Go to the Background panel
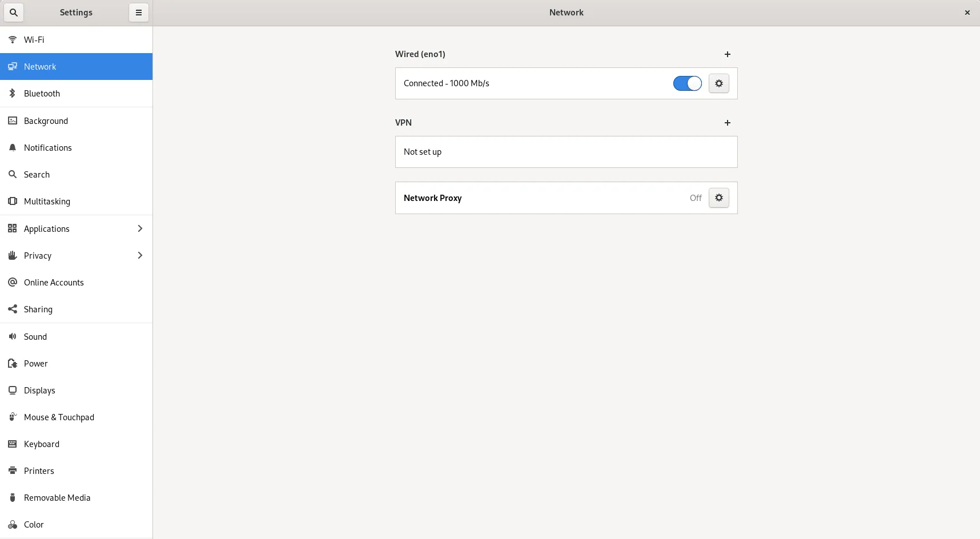The width and height of the screenshot is (980, 539). click(x=77, y=120)
